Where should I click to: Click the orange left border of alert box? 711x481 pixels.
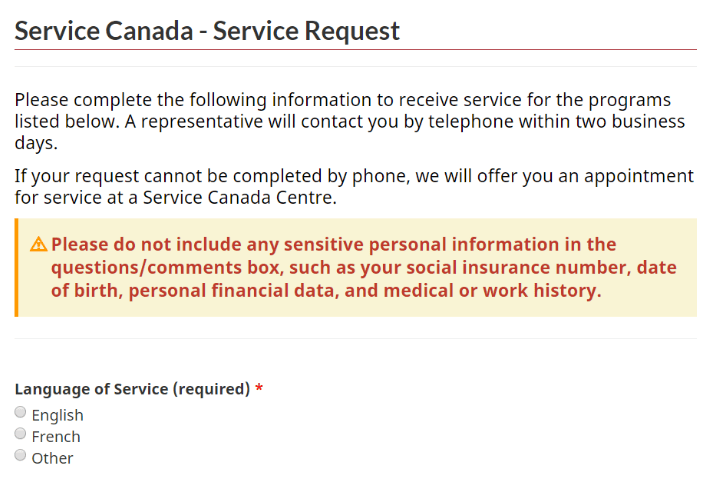point(16,268)
